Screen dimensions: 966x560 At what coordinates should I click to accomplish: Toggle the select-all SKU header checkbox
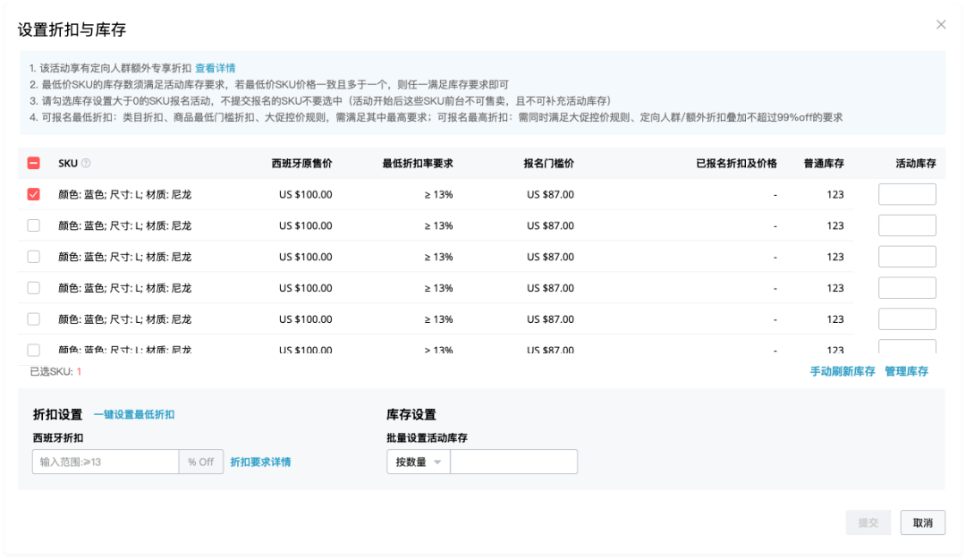[34, 164]
